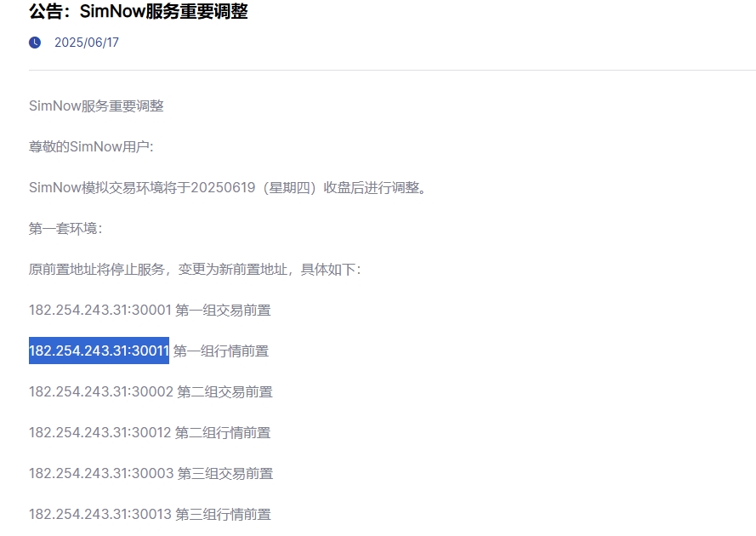This screenshot has height=536, width=756.
Task: Click label '第二组交易前置'
Action: (225, 391)
